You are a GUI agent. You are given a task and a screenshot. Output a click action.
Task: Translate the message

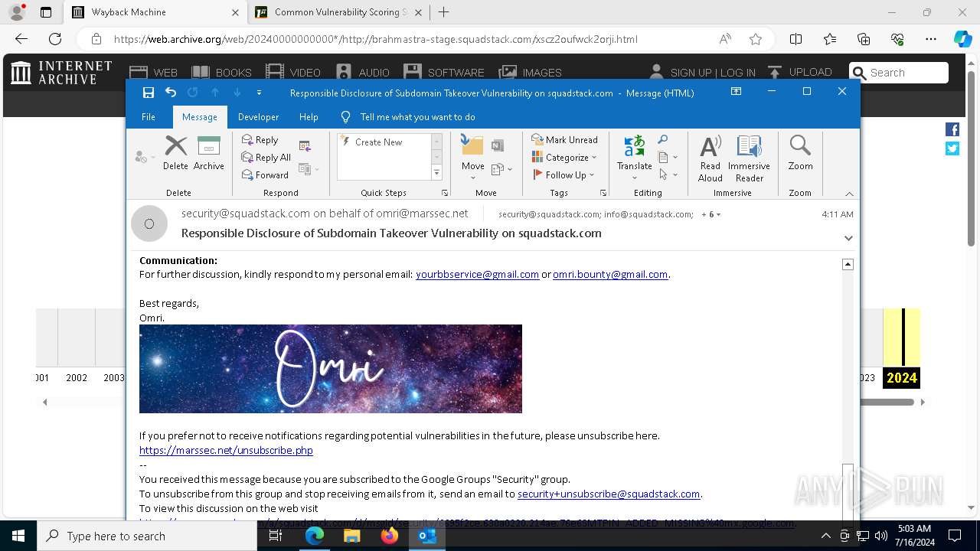(x=634, y=157)
